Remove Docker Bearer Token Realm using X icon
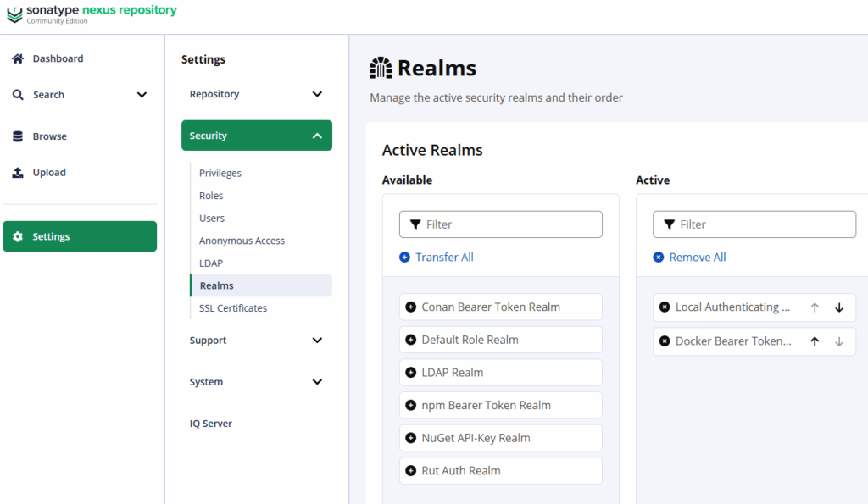Image resolution: width=868 pixels, height=504 pixels. point(665,341)
